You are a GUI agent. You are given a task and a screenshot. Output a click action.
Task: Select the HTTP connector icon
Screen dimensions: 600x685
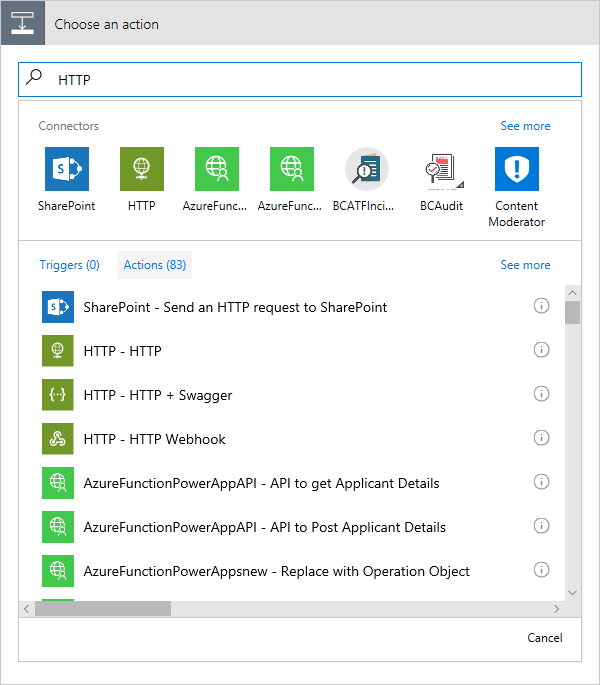[142, 169]
